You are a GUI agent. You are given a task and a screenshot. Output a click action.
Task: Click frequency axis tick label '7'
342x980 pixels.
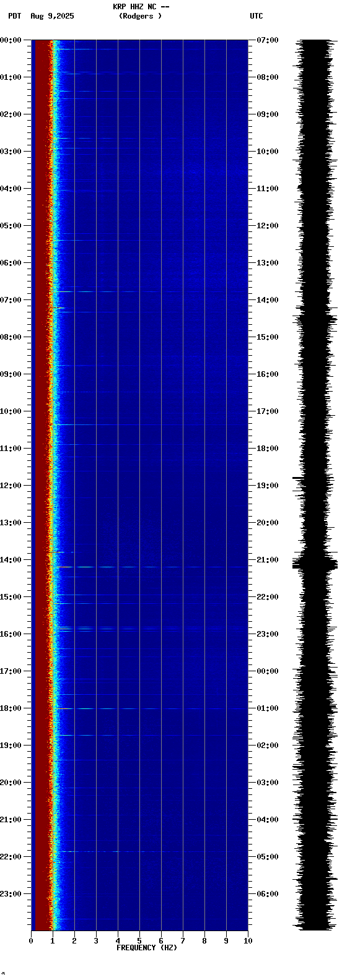coord(183,941)
